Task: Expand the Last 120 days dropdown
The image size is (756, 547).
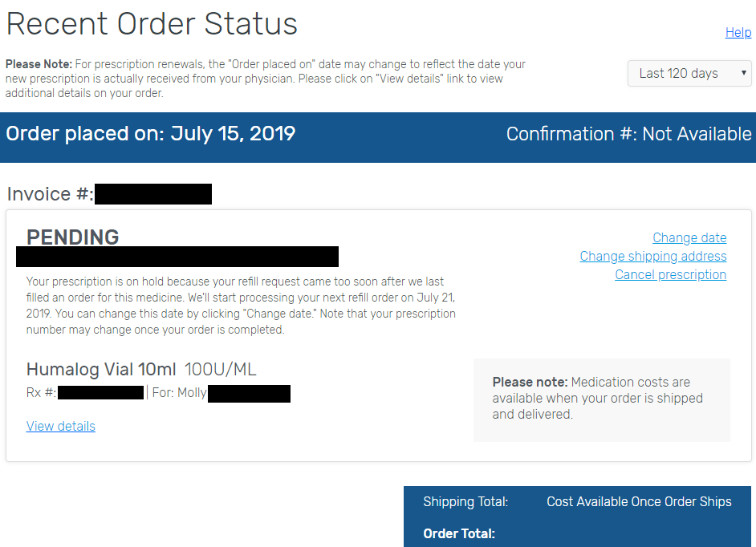Action: (689, 74)
